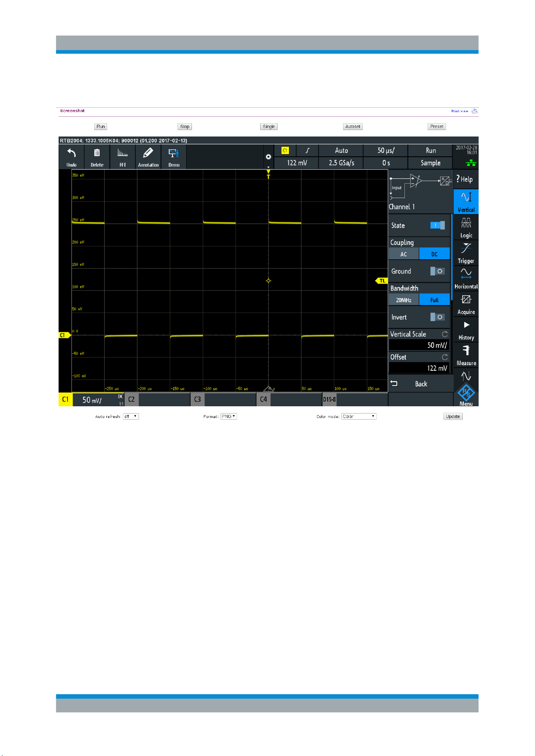Click the trigger slope rising-edge icon

(308, 150)
